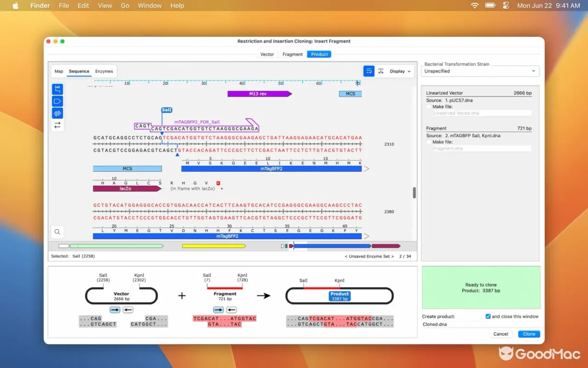The width and height of the screenshot is (588, 368).
Task: Select the reverse orientation arrow under Fragment
Action: click(x=232, y=310)
